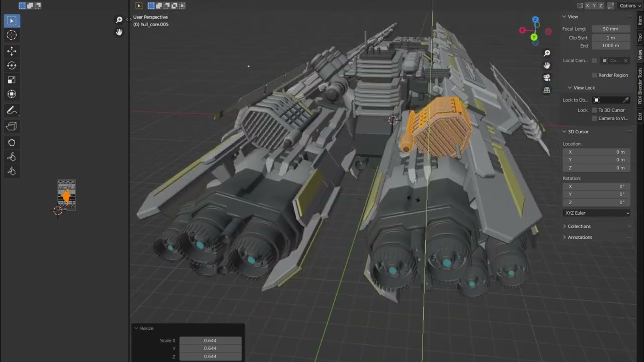This screenshot has width=644, height=362.
Task: Toggle Z axis mirror
Action: (601, 6)
